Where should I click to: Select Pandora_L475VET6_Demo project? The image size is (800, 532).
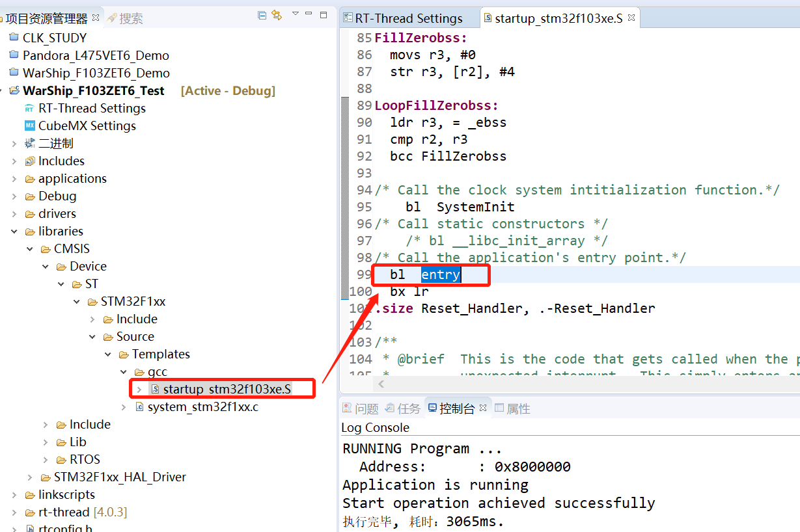click(96, 55)
